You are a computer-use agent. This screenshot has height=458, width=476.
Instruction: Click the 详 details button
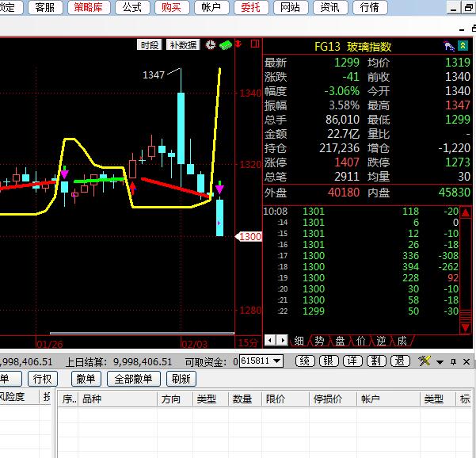tap(352, 361)
